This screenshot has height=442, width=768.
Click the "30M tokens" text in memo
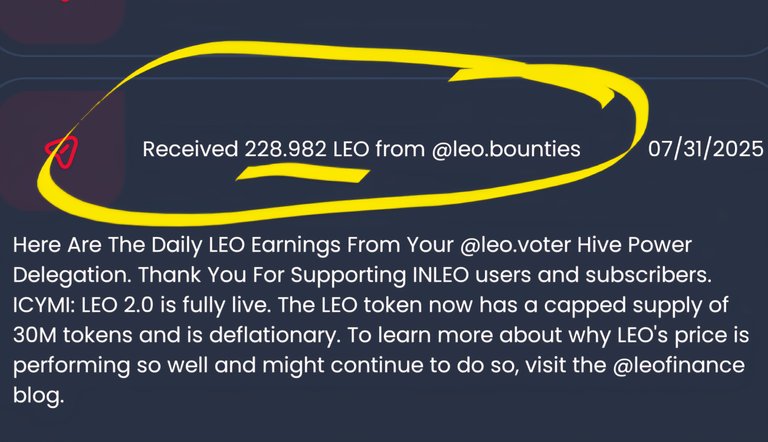point(73,335)
